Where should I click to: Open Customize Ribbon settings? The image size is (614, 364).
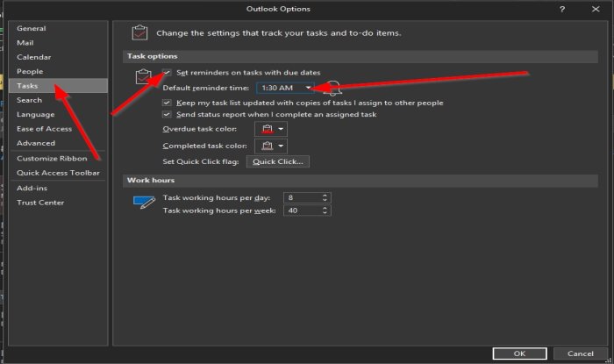pos(52,159)
